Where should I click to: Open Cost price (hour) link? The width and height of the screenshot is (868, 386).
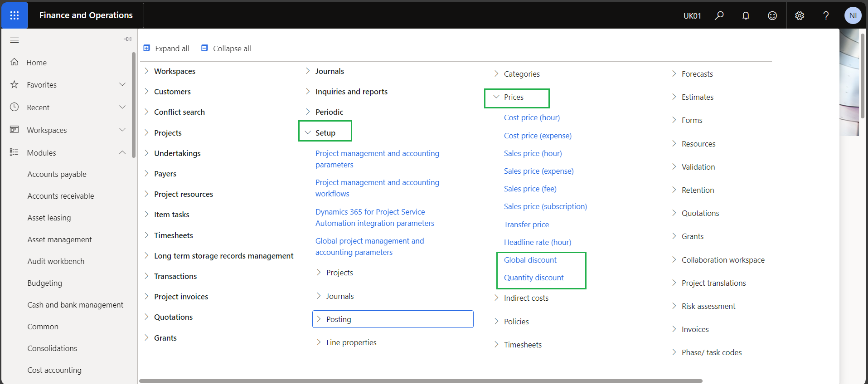coord(532,117)
